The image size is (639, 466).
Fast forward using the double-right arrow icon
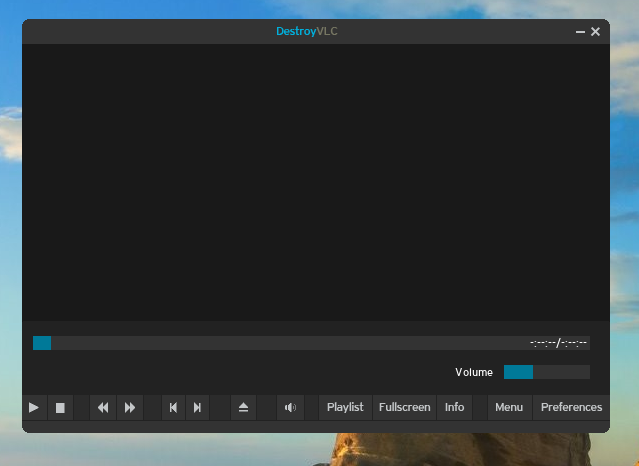tap(130, 407)
